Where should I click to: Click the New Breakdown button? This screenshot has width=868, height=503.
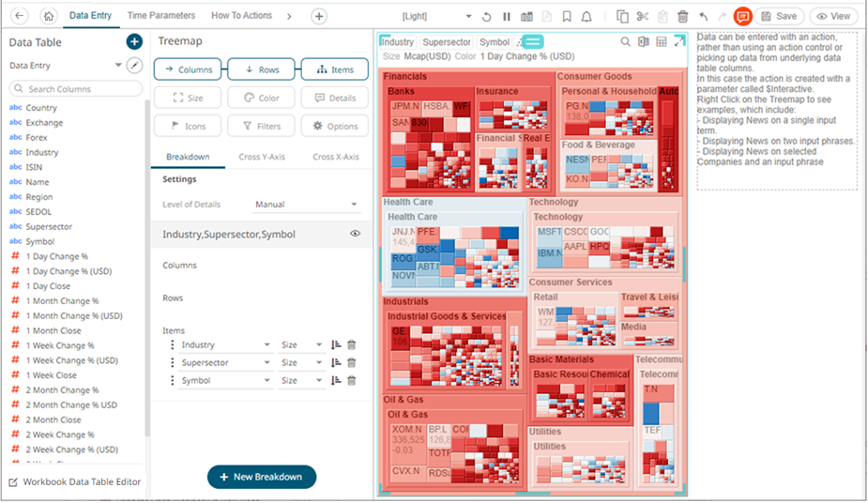point(261,477)
